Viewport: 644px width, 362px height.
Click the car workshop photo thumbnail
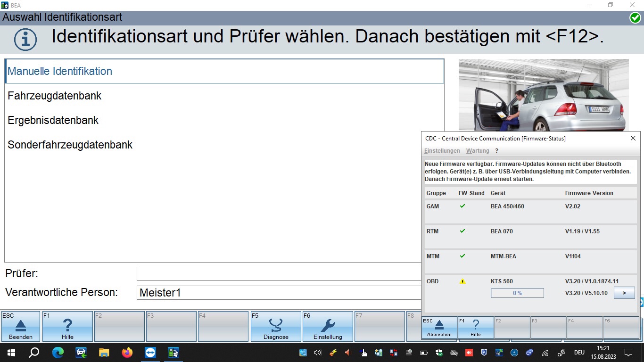click(x=544, y=95)
